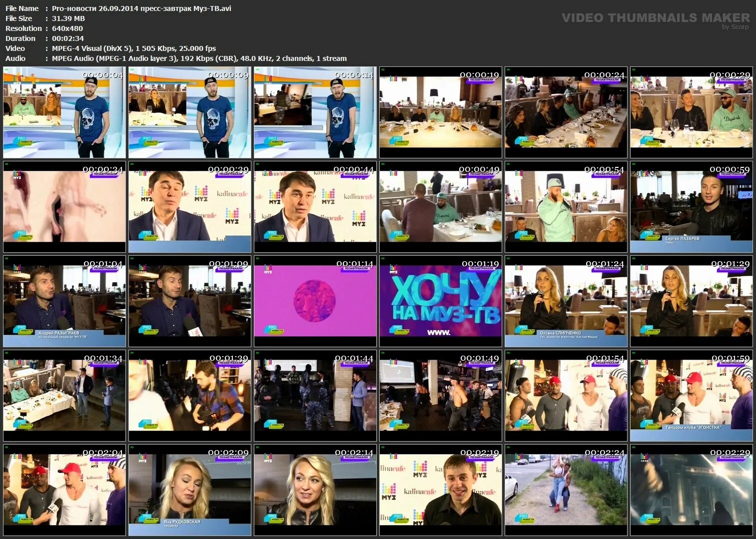Screen dimensions: 756x539
Task: Select the ХОЧУ НА МУЗ-ТВ frame
Action: 441,301
